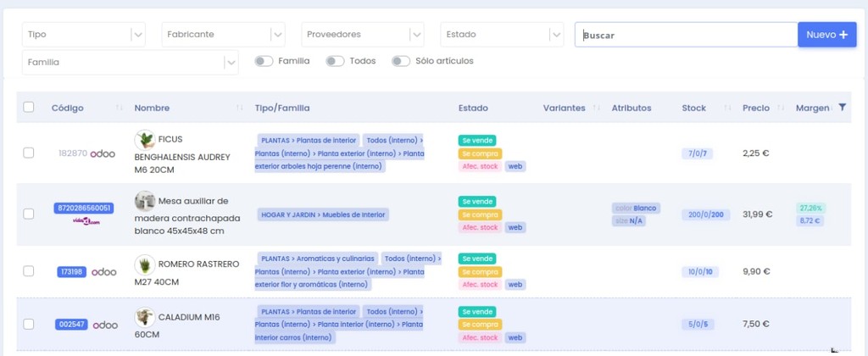Sort by Variantes column arrows

coord(598,108)
